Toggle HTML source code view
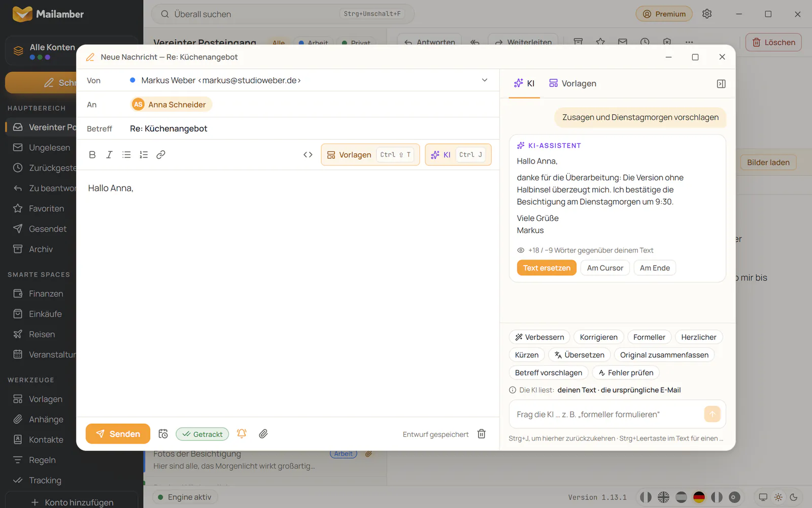 click(x=308, y=155)
